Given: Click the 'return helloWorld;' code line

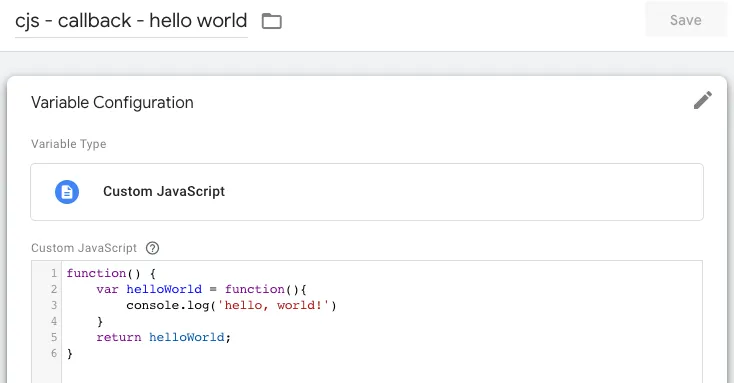Looking at the screenshot, I should [x=164, y=337].
